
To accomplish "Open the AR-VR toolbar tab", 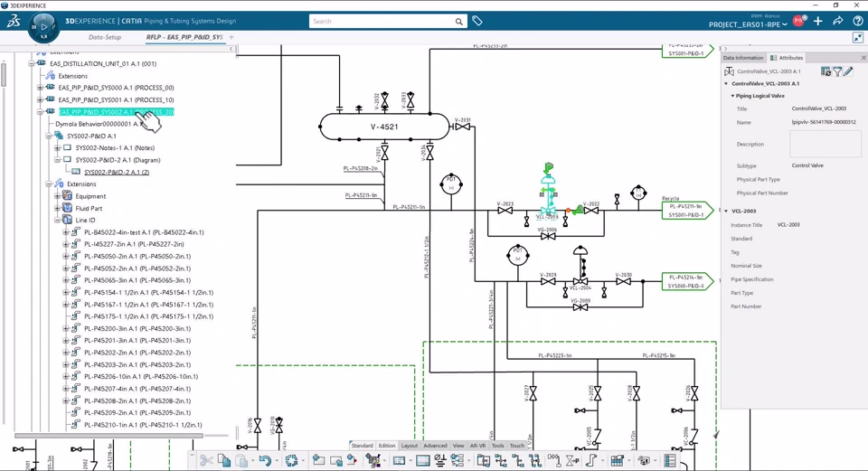I will click(x=477, y=446).
